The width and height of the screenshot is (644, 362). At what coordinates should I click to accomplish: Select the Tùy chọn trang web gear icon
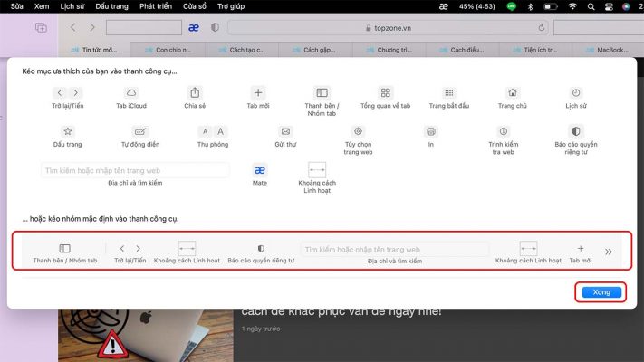tap(358, 131)
